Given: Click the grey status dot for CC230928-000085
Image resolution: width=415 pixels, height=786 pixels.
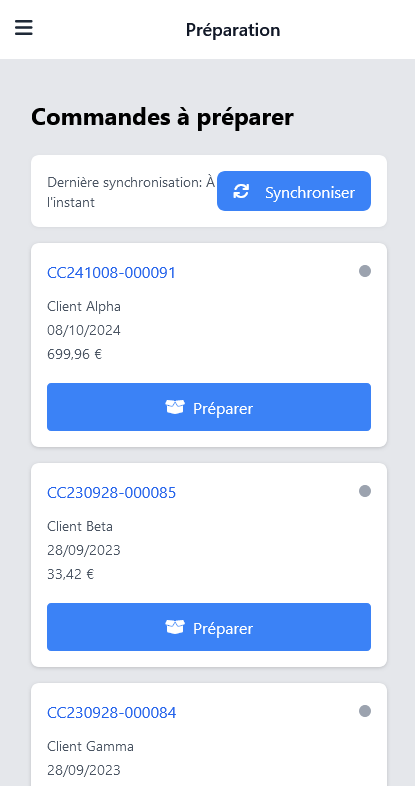Looking at the screenshot, I should click(x=365, y=491).
